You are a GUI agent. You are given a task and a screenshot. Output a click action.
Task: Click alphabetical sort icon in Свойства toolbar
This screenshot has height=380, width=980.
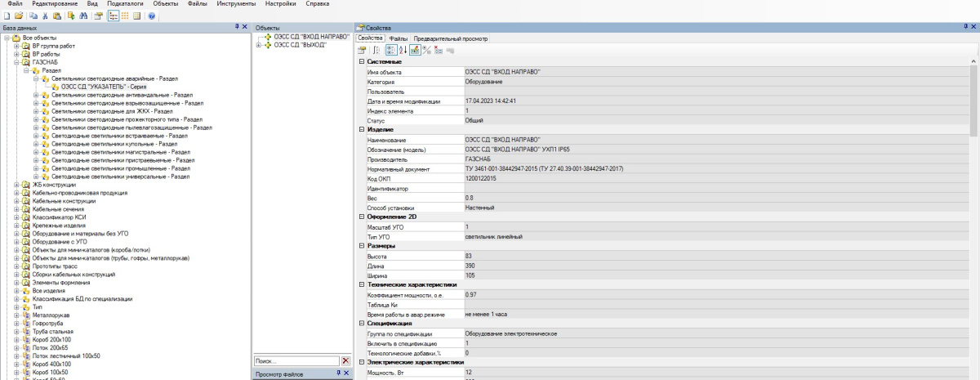[x=403, y=50]
